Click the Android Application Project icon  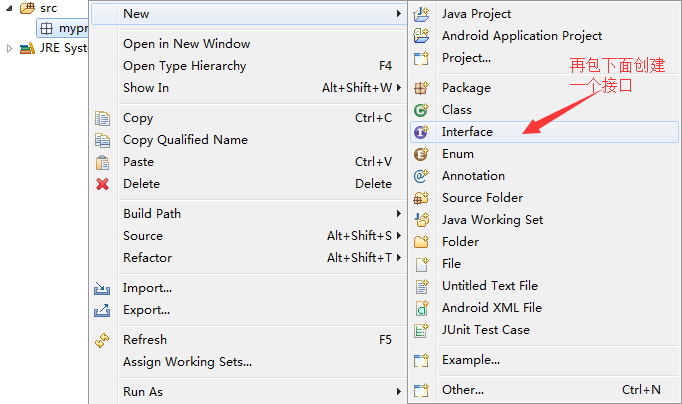point(421,36)
